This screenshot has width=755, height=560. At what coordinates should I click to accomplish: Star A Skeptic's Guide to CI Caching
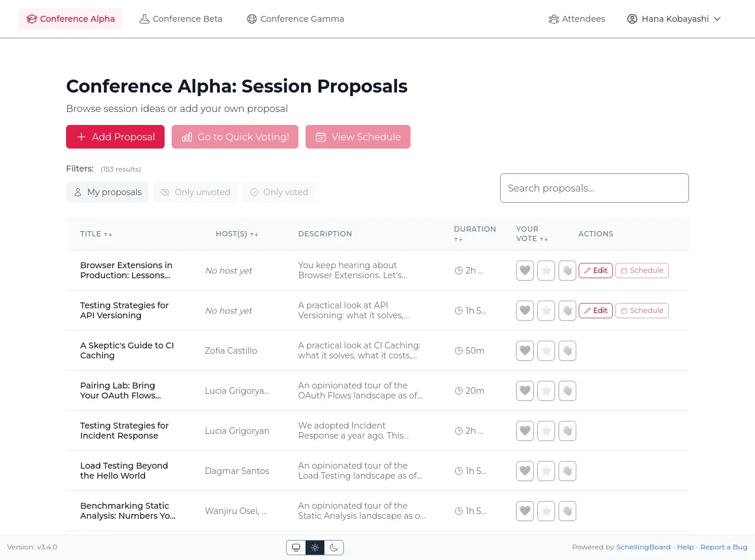(546, 351)
